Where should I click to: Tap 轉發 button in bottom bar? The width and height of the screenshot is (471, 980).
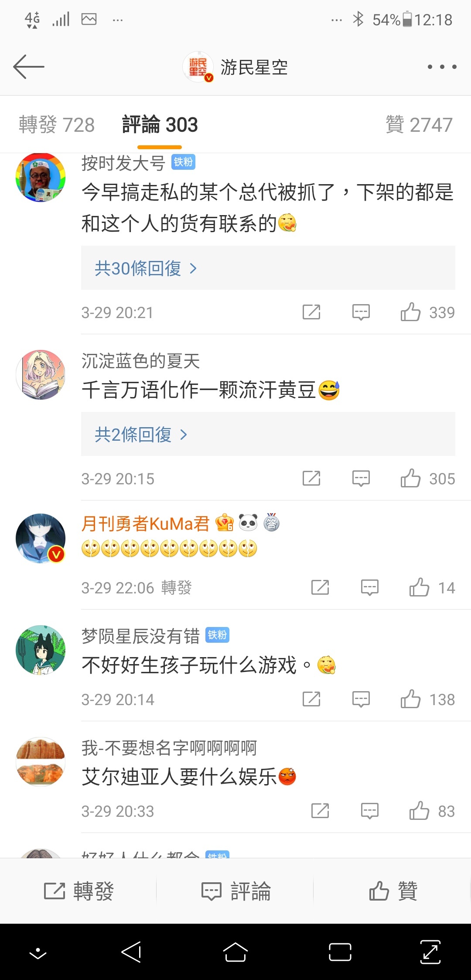(79, 891)
